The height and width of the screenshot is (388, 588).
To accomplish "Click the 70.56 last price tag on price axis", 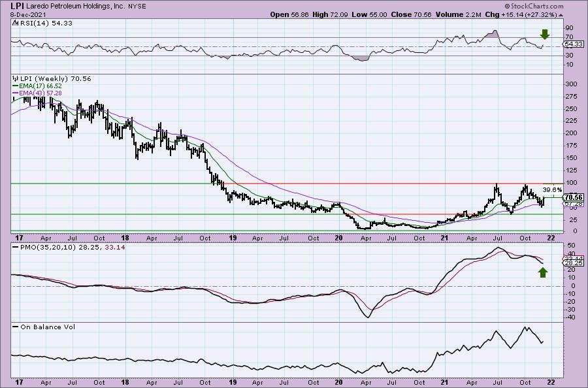I will point(574,197).
